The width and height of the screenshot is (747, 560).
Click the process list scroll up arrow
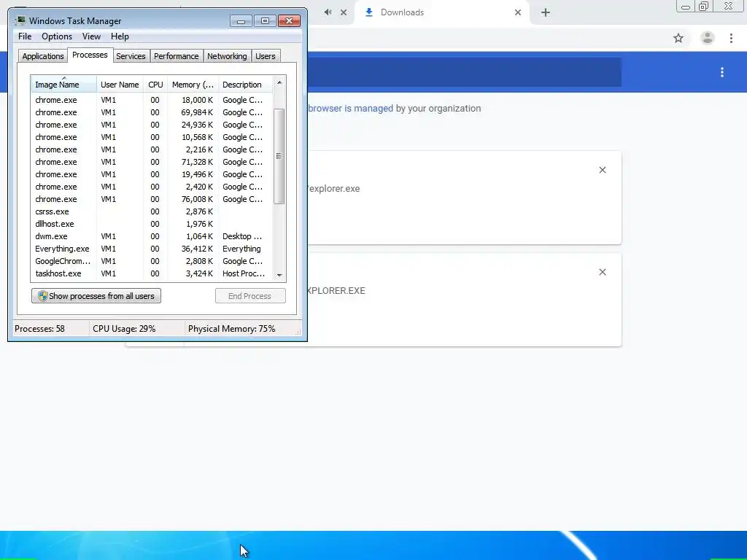pos(279,82)
